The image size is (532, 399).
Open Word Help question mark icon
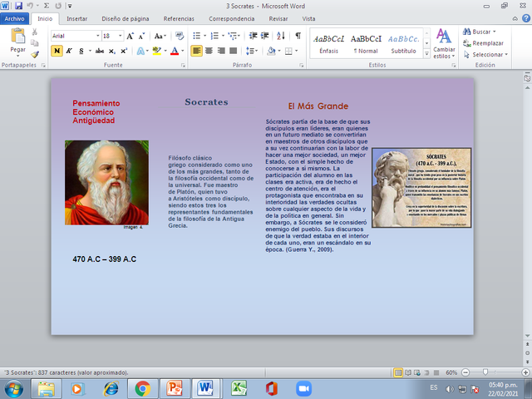click(x=526, y=18)
